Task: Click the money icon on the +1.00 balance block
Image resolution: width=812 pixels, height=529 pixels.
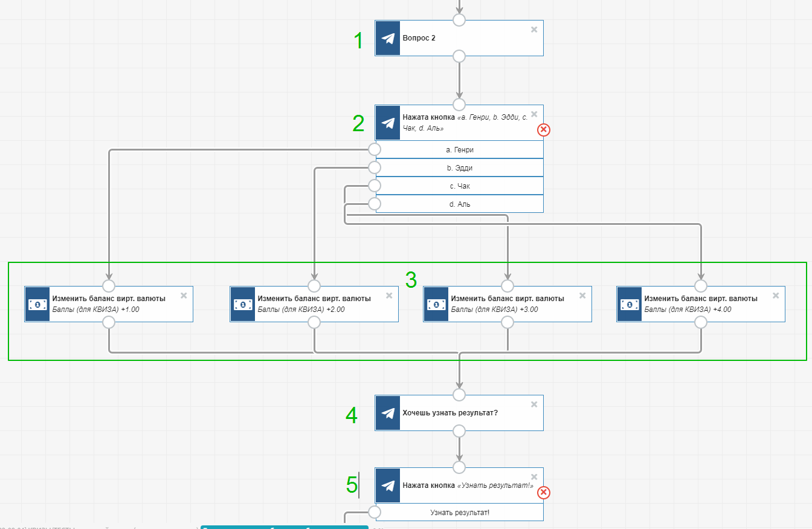Action: pyautogui.click(x=37, y=304)
